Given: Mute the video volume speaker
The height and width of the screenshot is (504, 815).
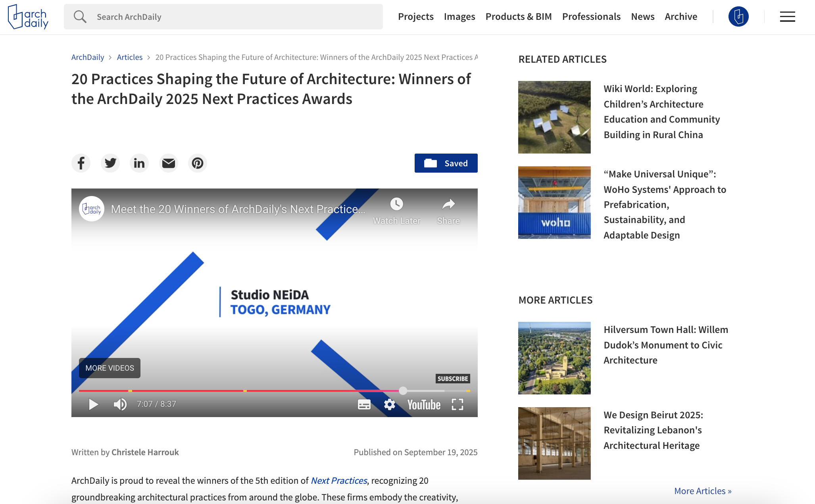Looking at the screenshot, I should pos(120,404).
